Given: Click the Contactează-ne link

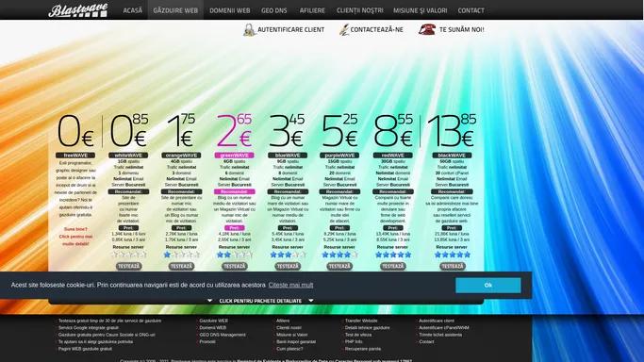Looking at the screenshot, I should (x=376, y=29).
